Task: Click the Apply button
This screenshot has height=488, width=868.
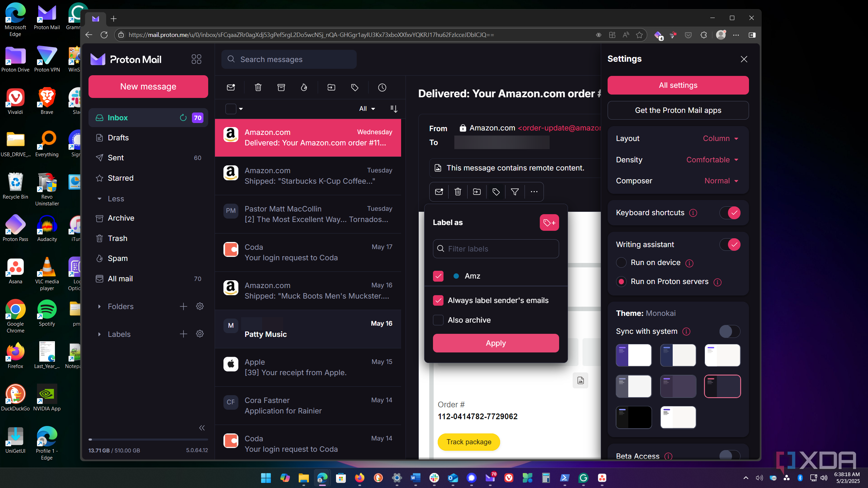Action: tap(496, 343)
